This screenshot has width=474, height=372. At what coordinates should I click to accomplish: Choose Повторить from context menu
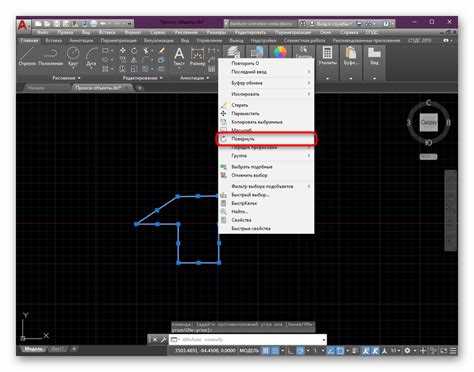tap(266, 63)
